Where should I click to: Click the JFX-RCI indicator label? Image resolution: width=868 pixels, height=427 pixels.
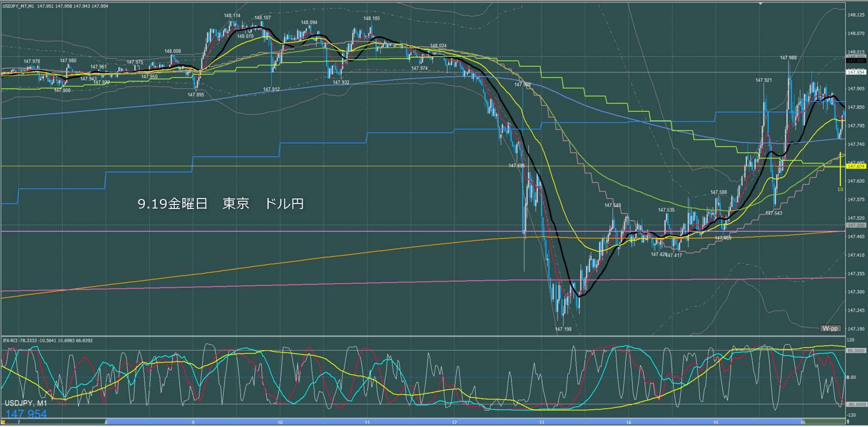[x=13, y=341]
